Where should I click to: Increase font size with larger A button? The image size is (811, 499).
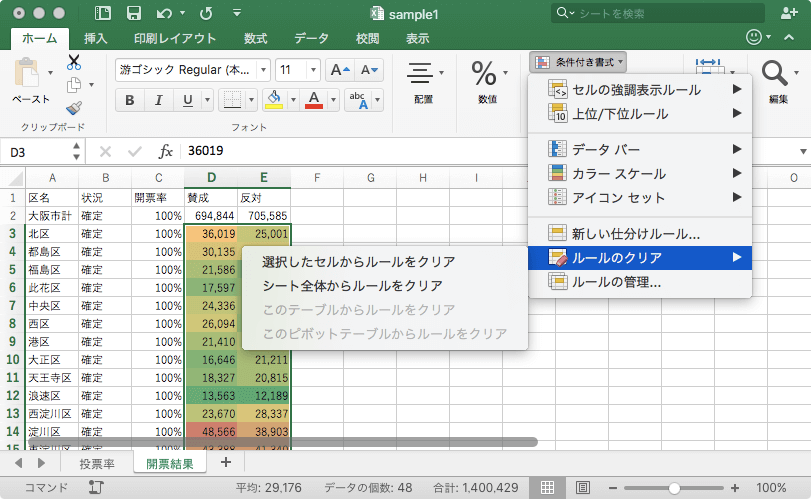tap(340, 70)
